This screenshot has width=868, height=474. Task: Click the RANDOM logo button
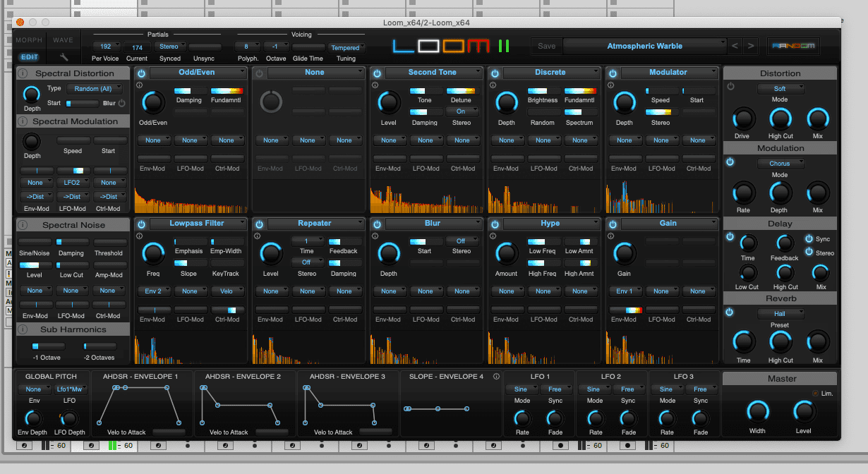point(793,46)
